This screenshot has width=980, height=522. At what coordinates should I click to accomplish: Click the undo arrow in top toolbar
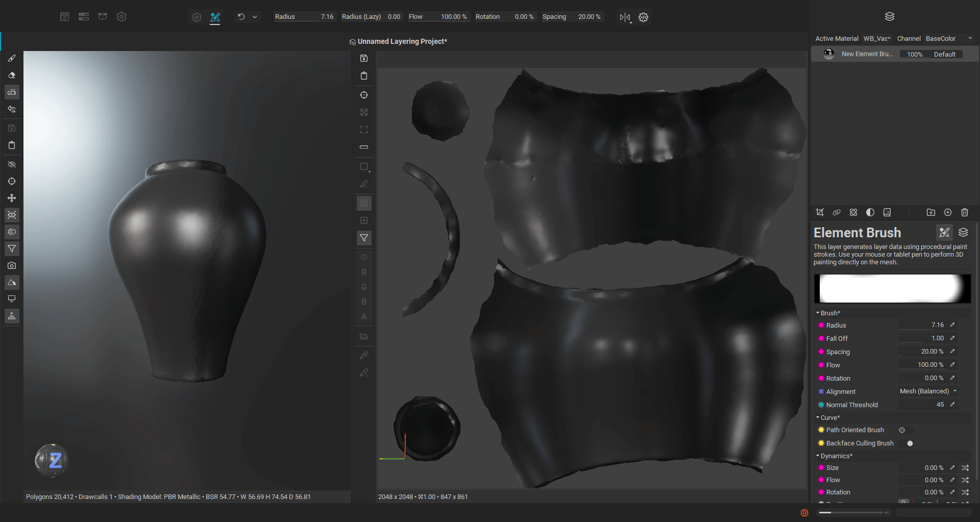tap(241, 17)
